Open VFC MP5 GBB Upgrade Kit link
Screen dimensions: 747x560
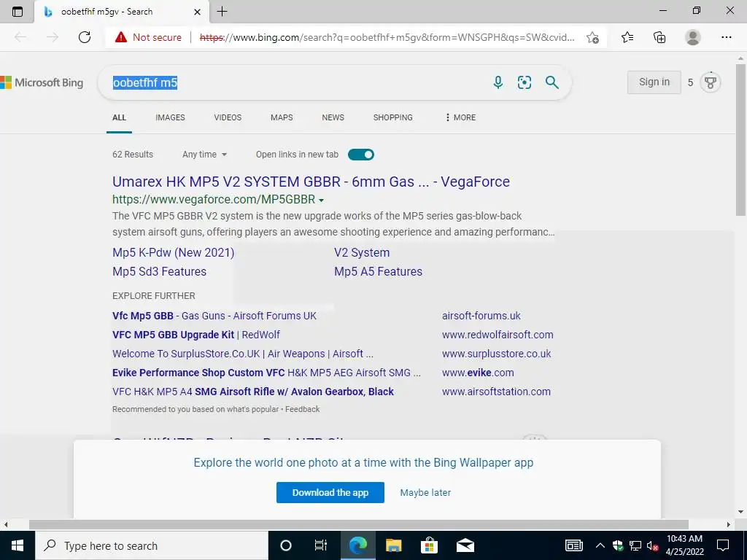(196, 335)
